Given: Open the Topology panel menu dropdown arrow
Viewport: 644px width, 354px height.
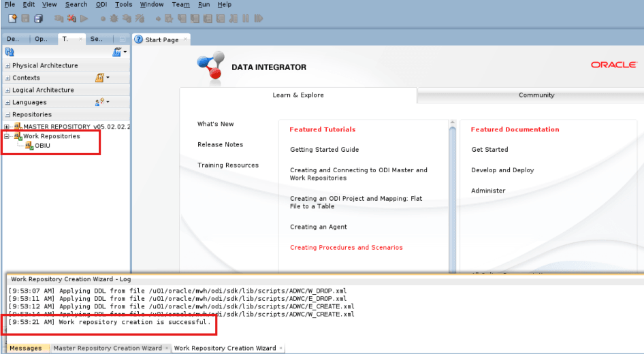Looking at the screenshot, I should click(x=125, y=52).
